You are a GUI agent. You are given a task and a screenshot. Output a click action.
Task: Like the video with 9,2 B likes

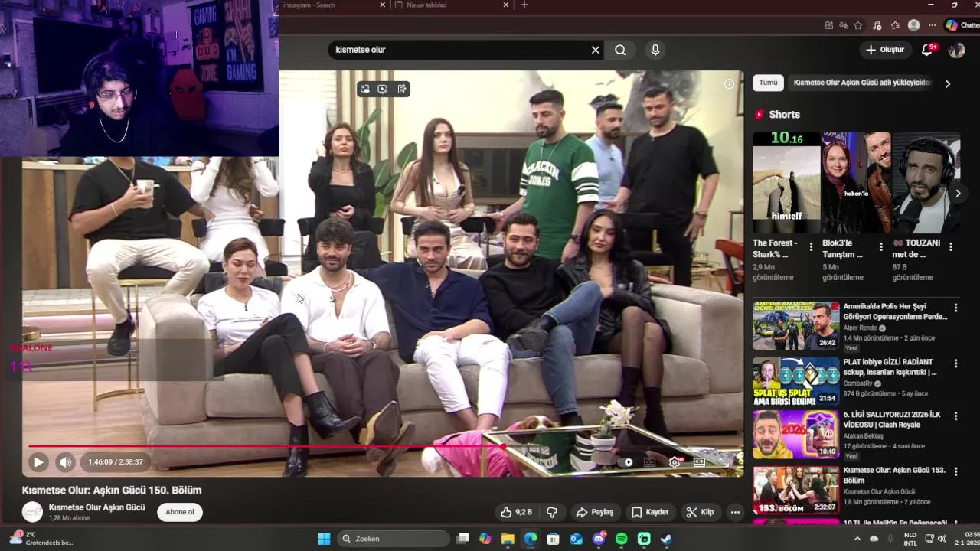515,512
